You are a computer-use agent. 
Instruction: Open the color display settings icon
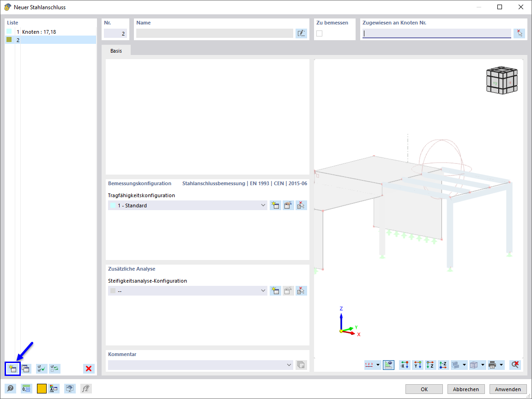[x=54, y=388]
